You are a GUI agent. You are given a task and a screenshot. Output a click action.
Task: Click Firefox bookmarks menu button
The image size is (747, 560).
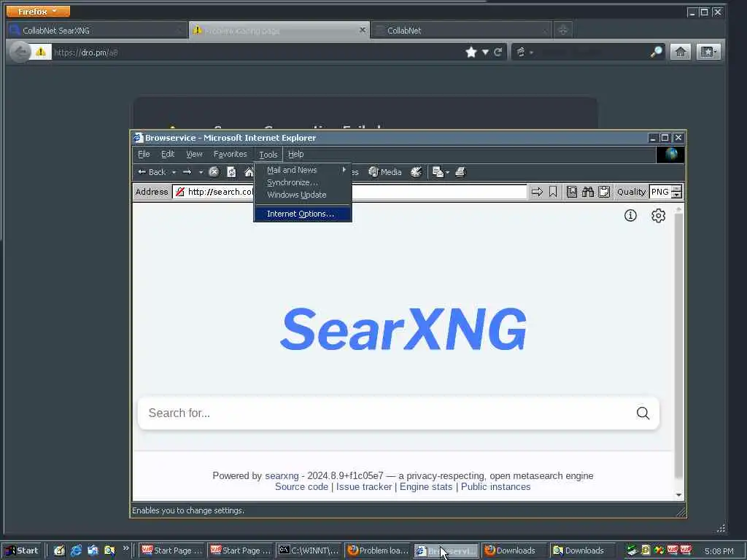click(708, 52)
